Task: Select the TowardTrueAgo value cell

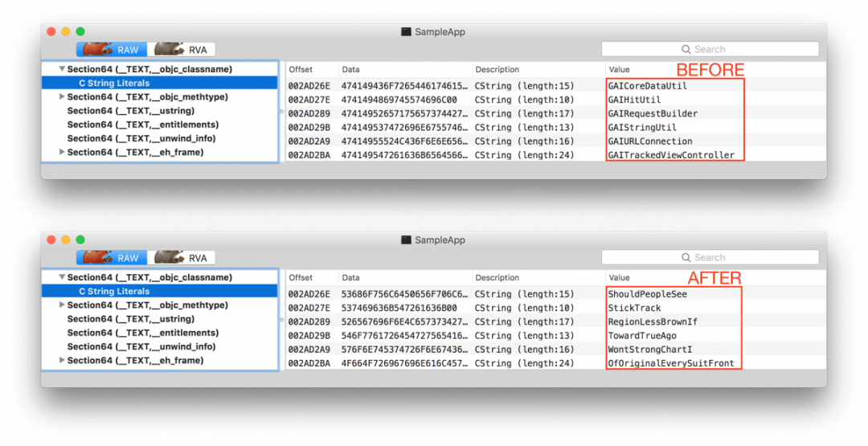Action: (x=642, y=335)
